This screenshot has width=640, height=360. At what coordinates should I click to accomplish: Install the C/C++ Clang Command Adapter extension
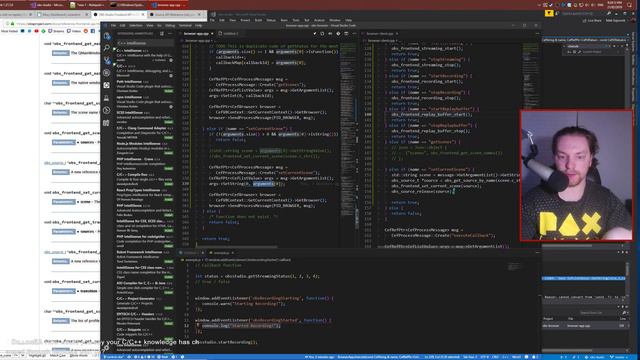coord(169,138)
